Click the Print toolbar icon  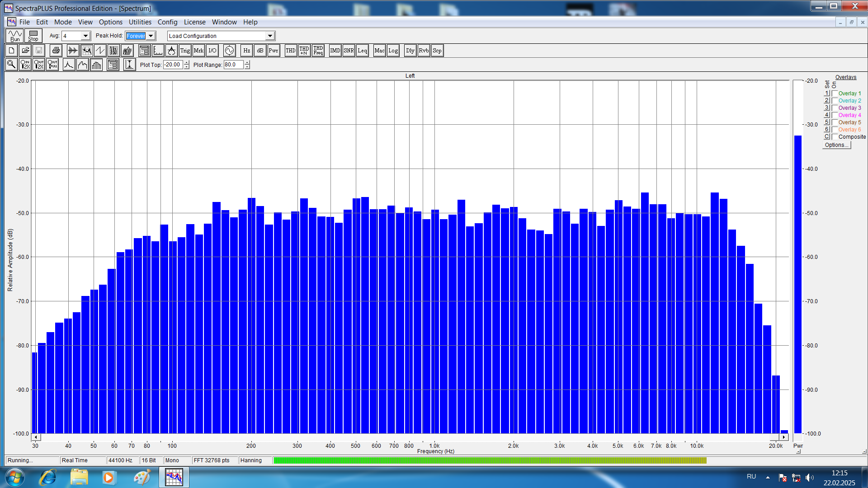[x=56, y=51]
